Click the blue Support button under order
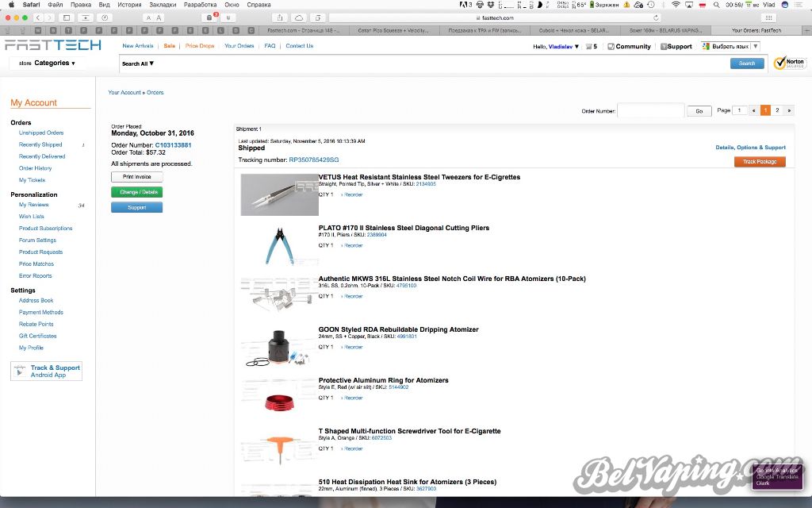This screenshot has height=508, width=812. click(x=136, y=207)
